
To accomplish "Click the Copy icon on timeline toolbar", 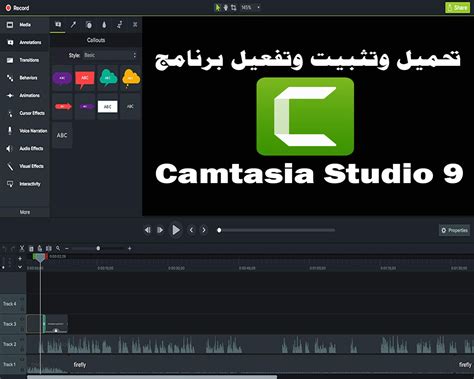I will click(31, 248).
